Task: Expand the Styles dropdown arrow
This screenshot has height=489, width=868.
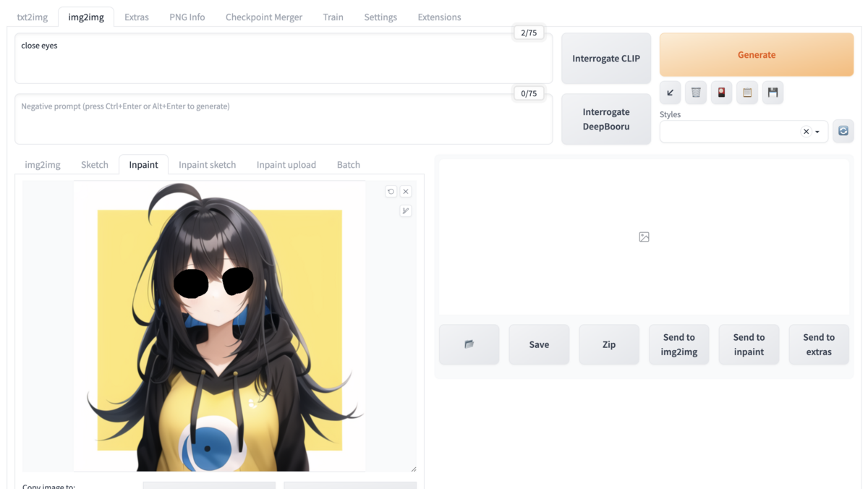Action: coord(817,132)
